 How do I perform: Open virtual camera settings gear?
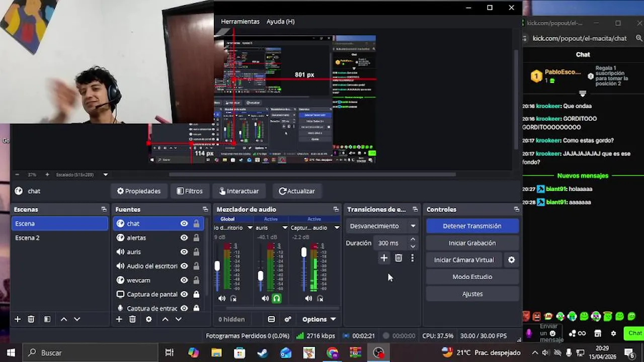pyautogui.click(x=511, y=260)
